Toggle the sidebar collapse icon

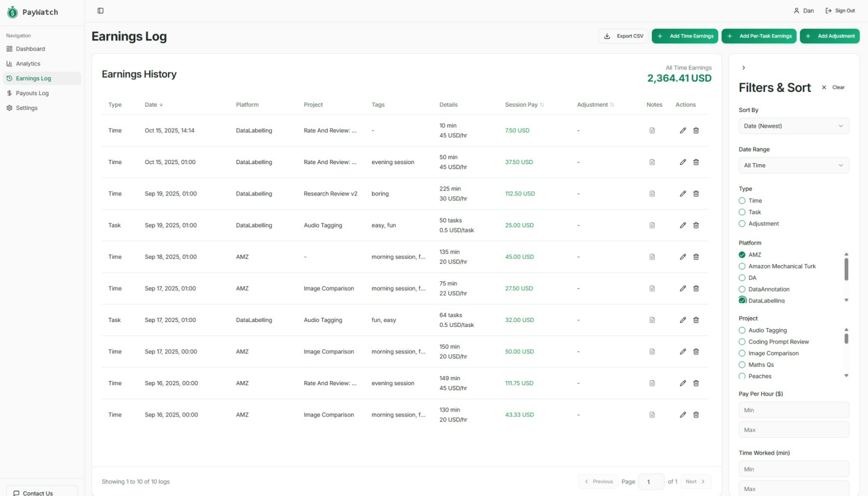[100, 11]
